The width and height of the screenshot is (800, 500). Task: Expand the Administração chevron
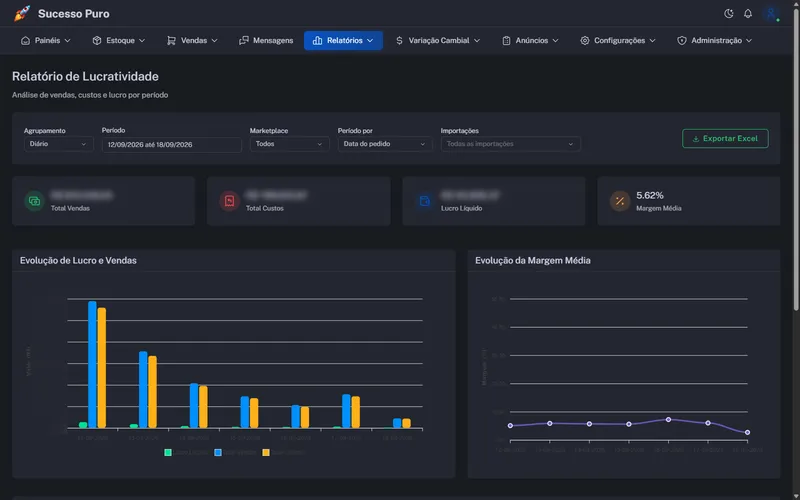point(749,40)
